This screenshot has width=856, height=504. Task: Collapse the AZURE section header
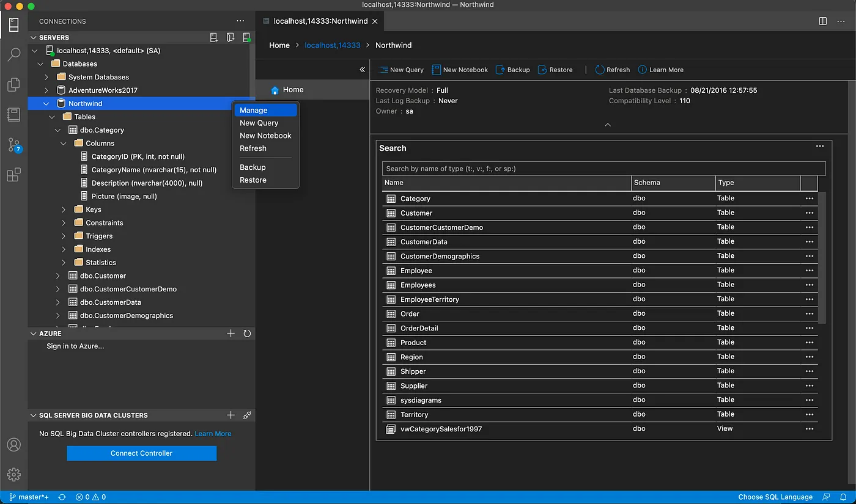click(x=142, y=334)
